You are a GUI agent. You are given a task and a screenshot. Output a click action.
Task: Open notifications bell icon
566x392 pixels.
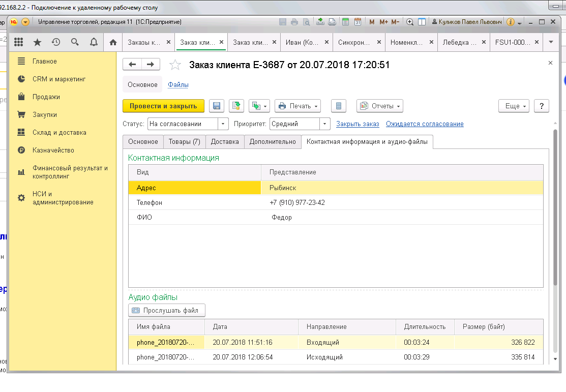click(x=94, y=42)
